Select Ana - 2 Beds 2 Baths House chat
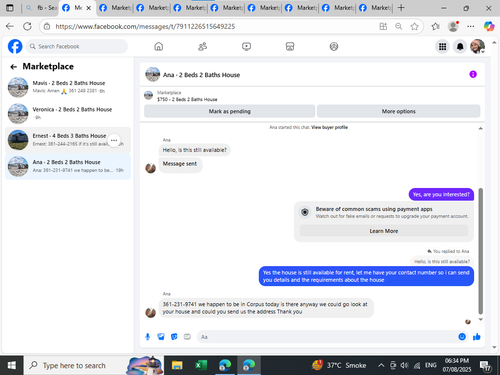Viewport: 500px width, 375px height. point(68,166)
